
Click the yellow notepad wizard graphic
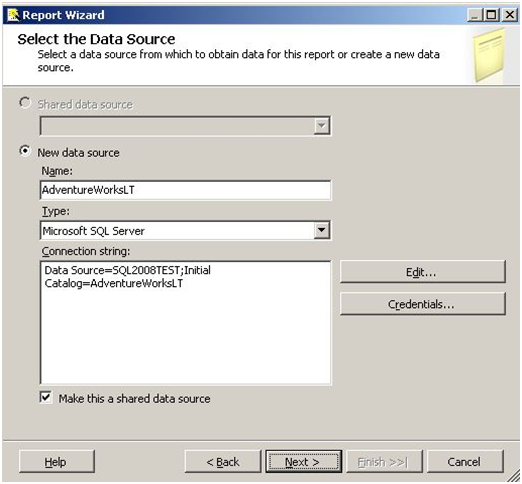(489, 56)
